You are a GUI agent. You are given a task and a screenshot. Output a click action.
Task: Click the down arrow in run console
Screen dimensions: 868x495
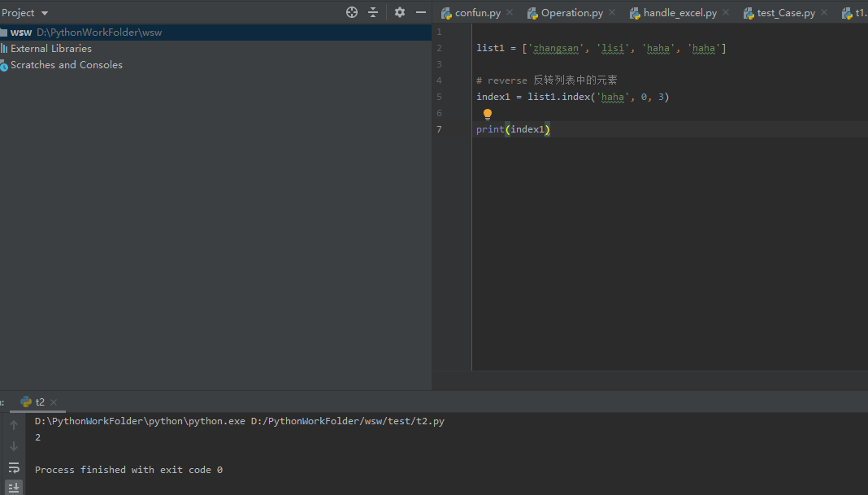pos(14,446)
